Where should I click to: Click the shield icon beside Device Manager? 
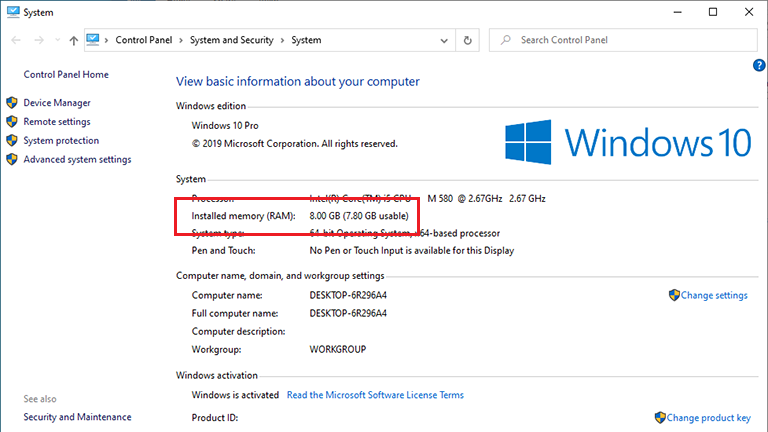click(x=12, y=103)
